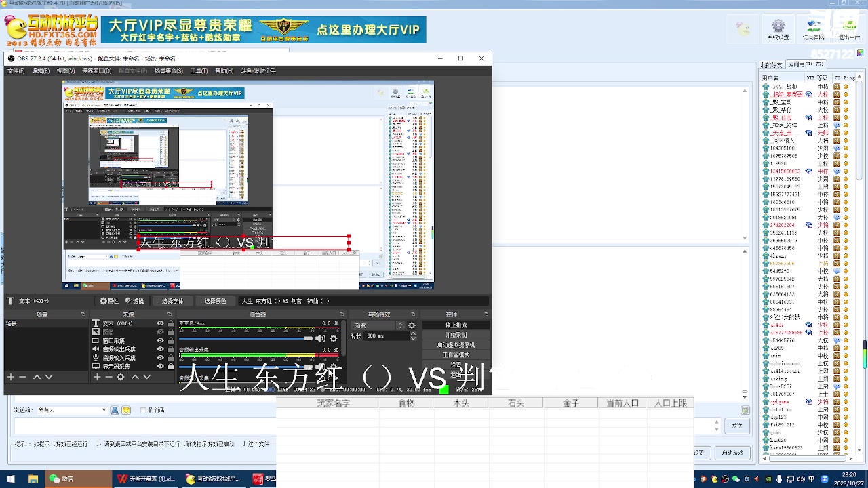Tick the 悄悄话 checkbox
This screenshot has height=488, width=868.
tap(143, 410)
